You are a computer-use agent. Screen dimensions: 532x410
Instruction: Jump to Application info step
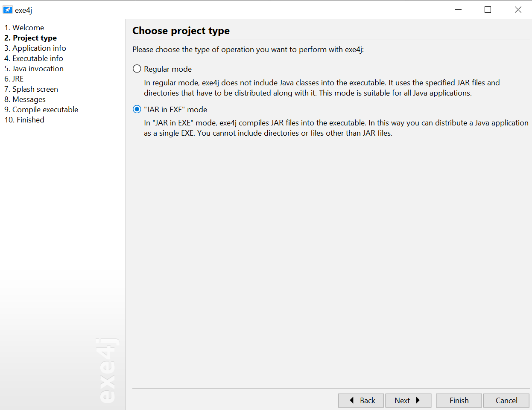[x=35, y=48]
